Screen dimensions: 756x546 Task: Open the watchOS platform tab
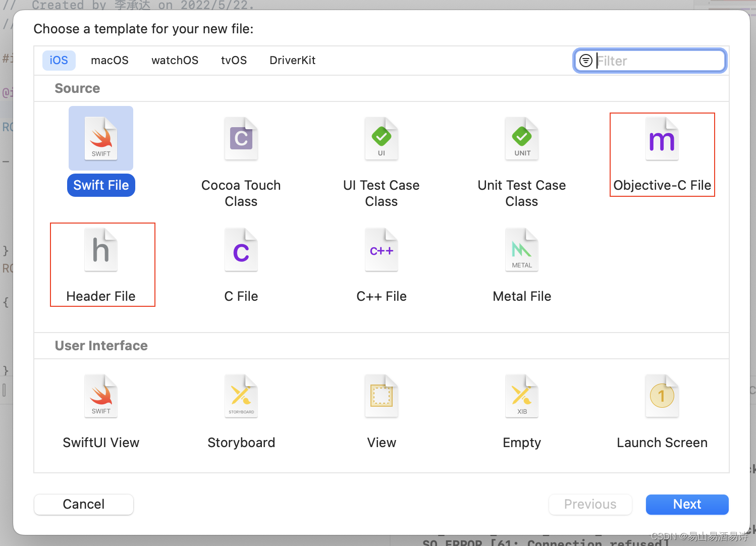click(x=175, y=61)
